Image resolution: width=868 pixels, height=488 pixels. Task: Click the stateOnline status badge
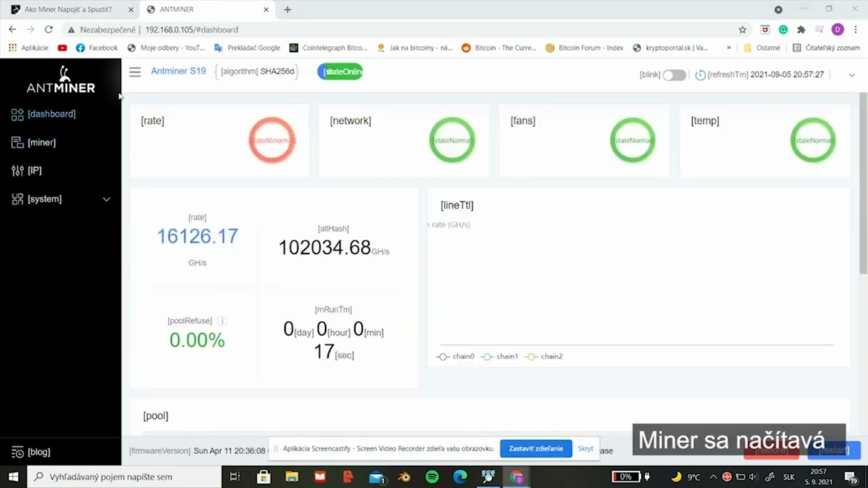point(340,72)
